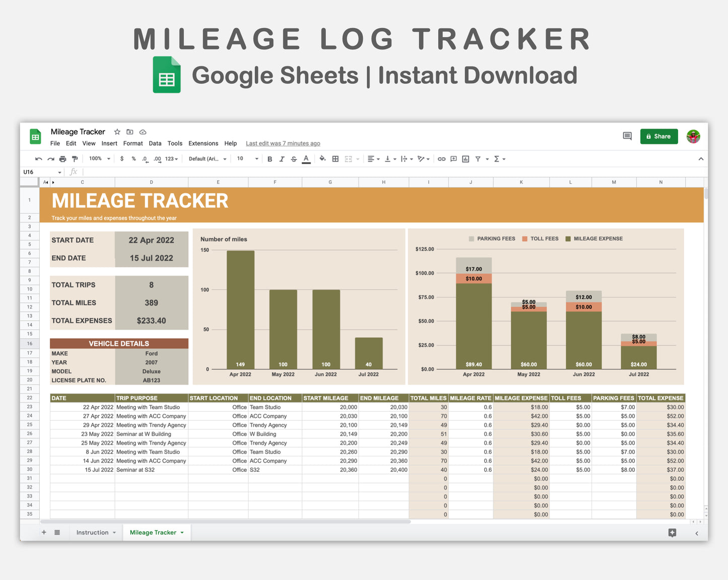Viewport: 728px width, 580px height.
Task: Click the Print icon in the toolbar
Action: pos(62,159)
